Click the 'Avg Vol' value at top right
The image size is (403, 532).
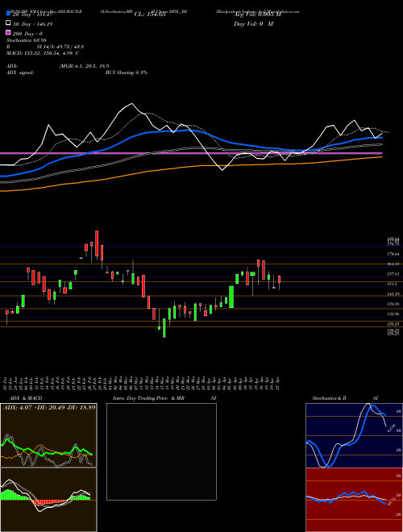(x=257, y=15)
